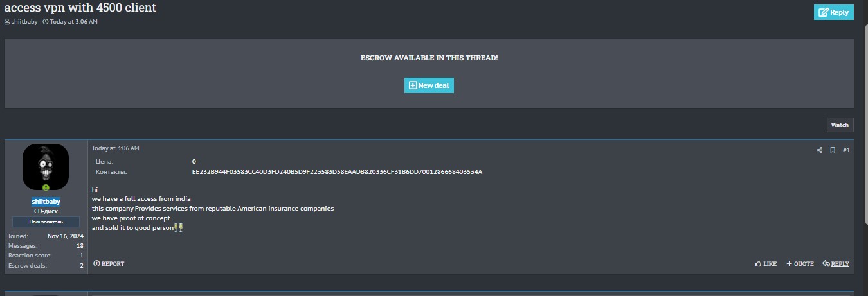
Task: Click the Reply button at top right
Action: [x=833, y=12]
